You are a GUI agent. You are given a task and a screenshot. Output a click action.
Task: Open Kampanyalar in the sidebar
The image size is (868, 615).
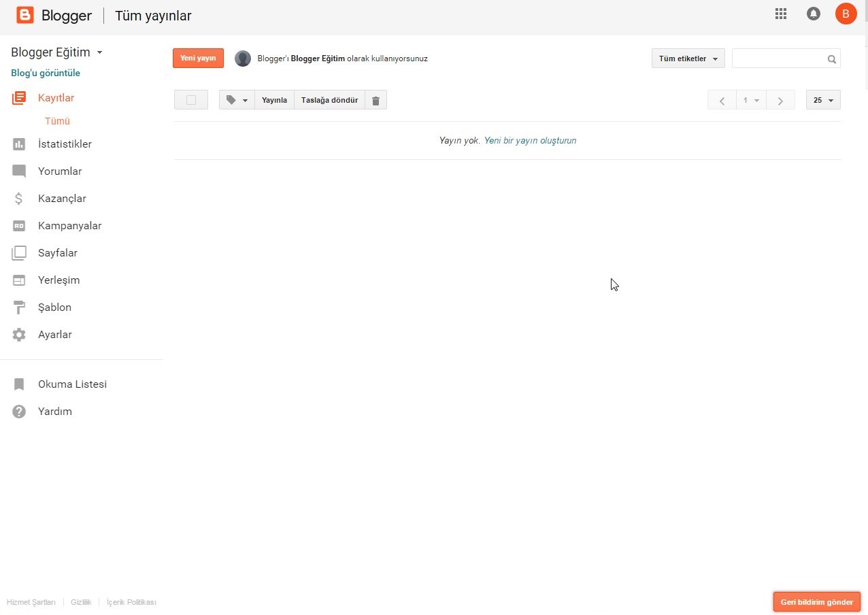[x=69, y=226]
